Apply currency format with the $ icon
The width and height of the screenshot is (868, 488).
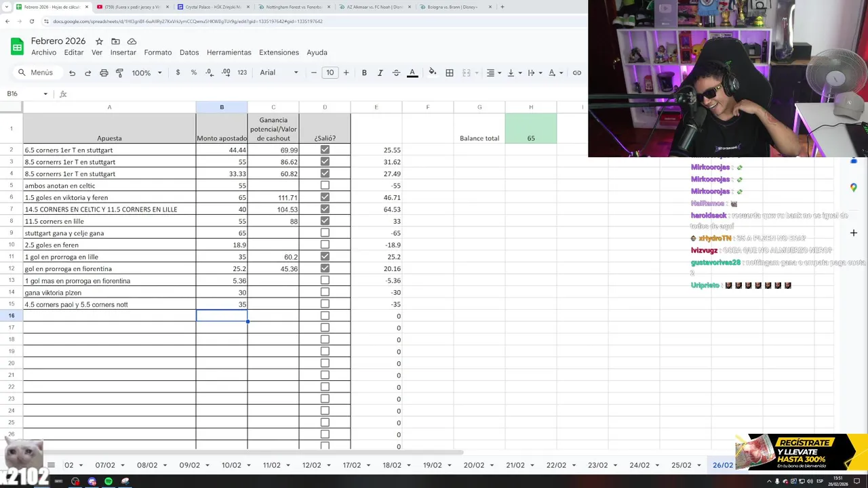178,73
